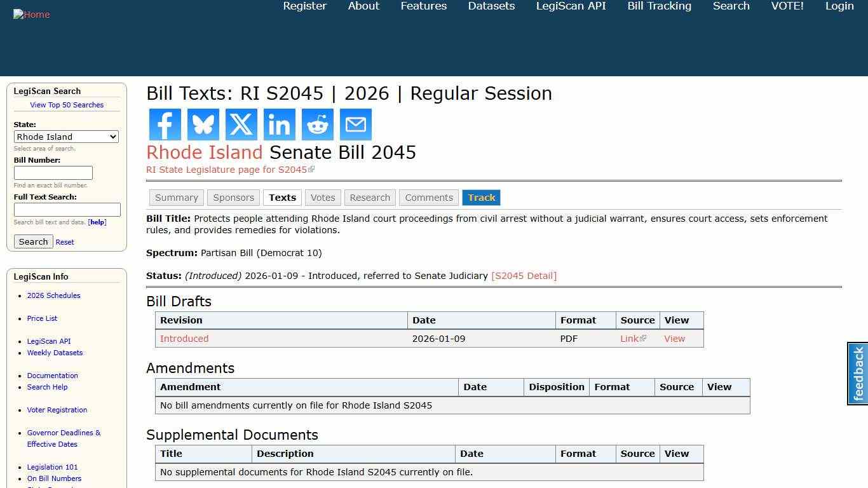Share via the Bluesky icon
The height and width of the screenshot is (488, 868).
pos(203,124)
